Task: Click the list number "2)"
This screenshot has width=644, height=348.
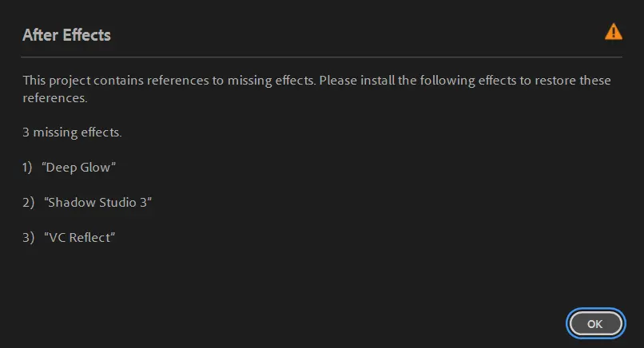Action: coord(28,203)
